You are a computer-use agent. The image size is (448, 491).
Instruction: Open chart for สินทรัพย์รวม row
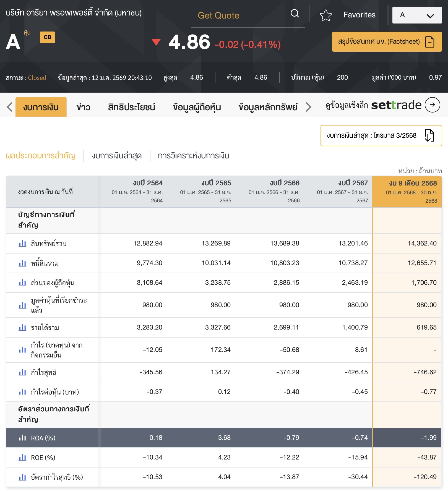coord(22,243)
